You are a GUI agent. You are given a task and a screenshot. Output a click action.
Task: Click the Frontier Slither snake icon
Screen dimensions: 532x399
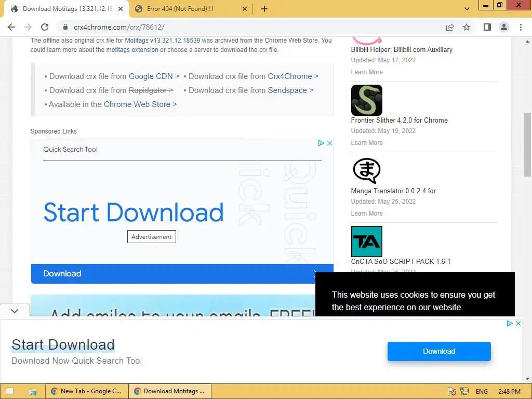coord(367,100)
